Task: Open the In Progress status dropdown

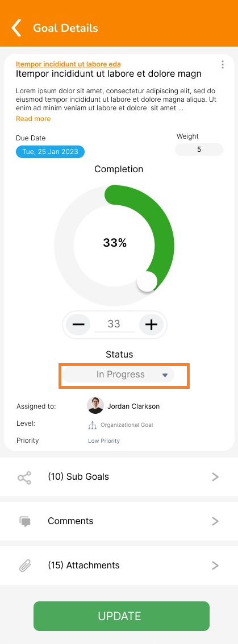Action: pos(118,375)
